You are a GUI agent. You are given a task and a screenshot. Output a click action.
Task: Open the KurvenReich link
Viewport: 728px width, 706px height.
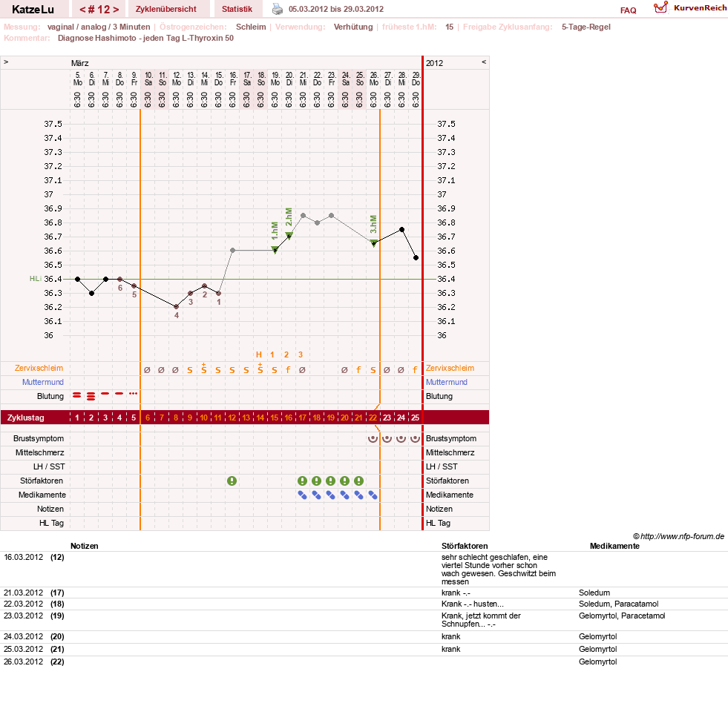(x=700, y=8)
